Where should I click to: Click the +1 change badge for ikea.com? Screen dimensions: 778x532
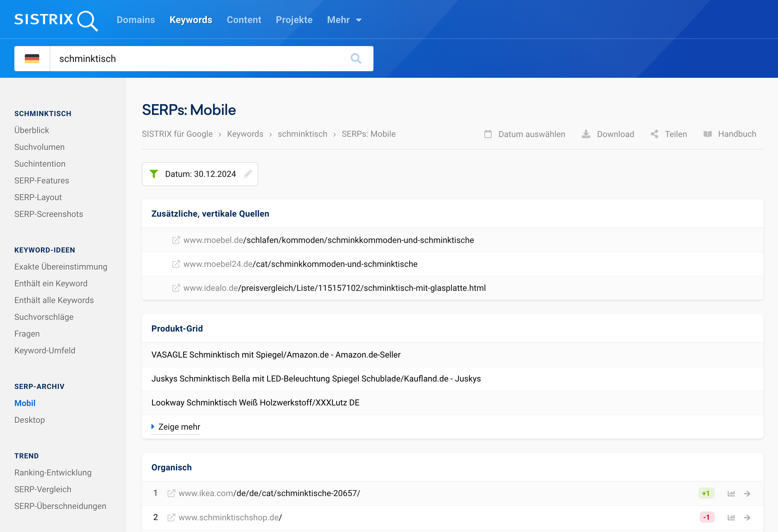point(706,493)
